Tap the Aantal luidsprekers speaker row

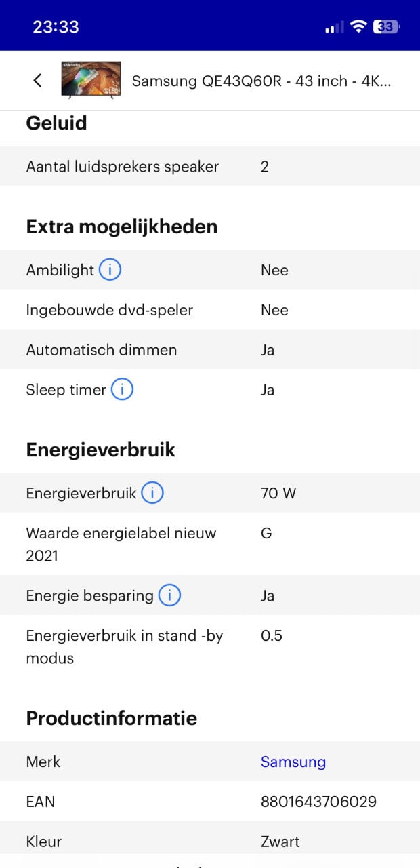[210, 166]
